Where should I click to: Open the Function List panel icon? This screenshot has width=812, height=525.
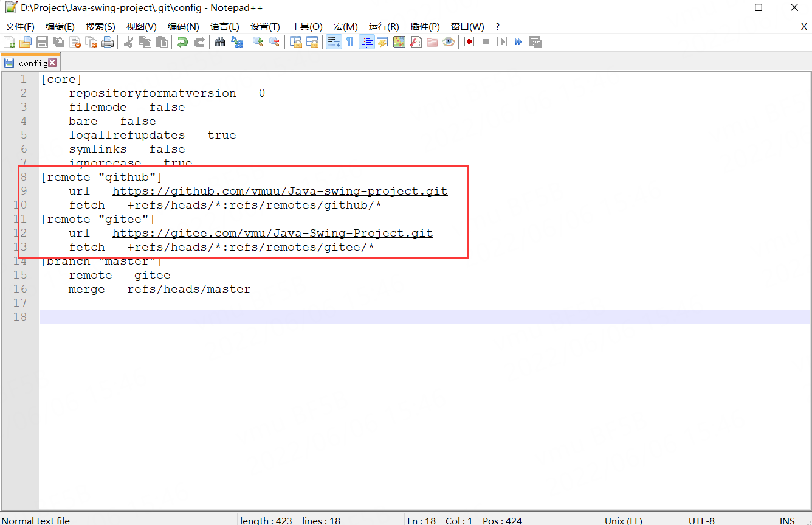point(416,42)
